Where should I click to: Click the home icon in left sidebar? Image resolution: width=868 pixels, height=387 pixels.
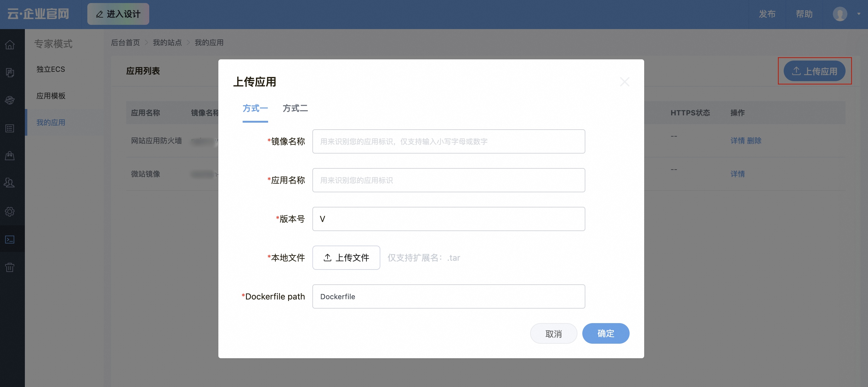pos(10,45)
